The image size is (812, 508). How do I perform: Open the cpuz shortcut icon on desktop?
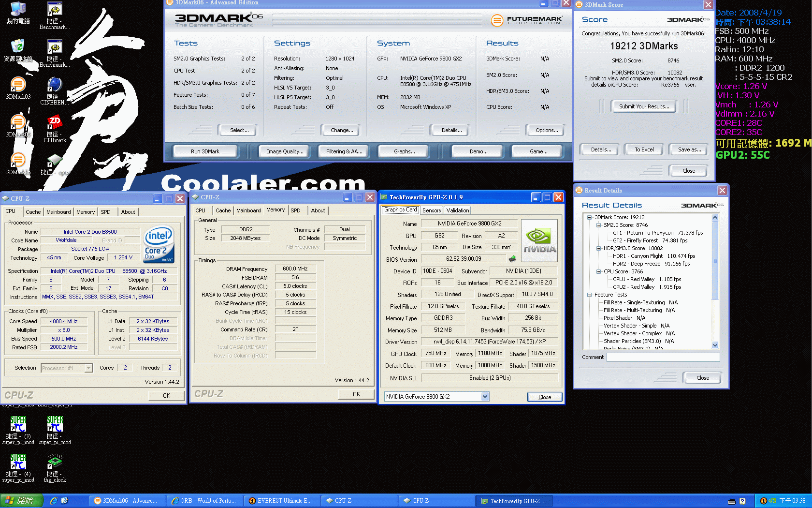tap(55, 164)
